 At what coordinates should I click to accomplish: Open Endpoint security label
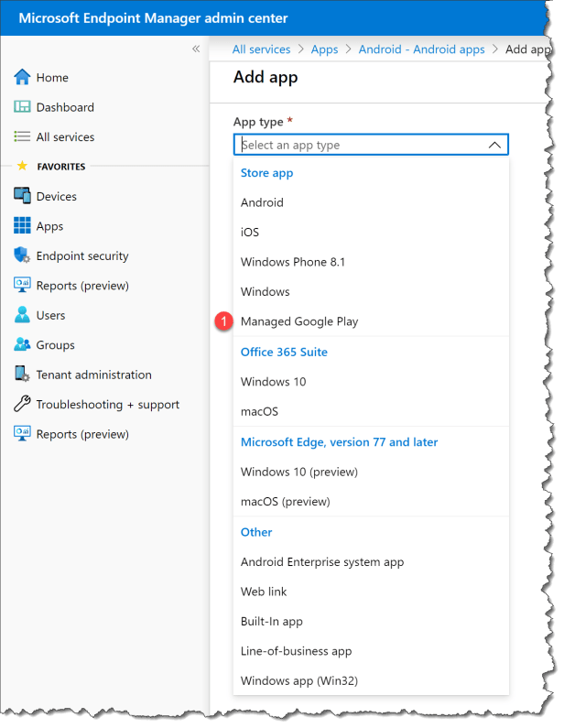[82, 256]
